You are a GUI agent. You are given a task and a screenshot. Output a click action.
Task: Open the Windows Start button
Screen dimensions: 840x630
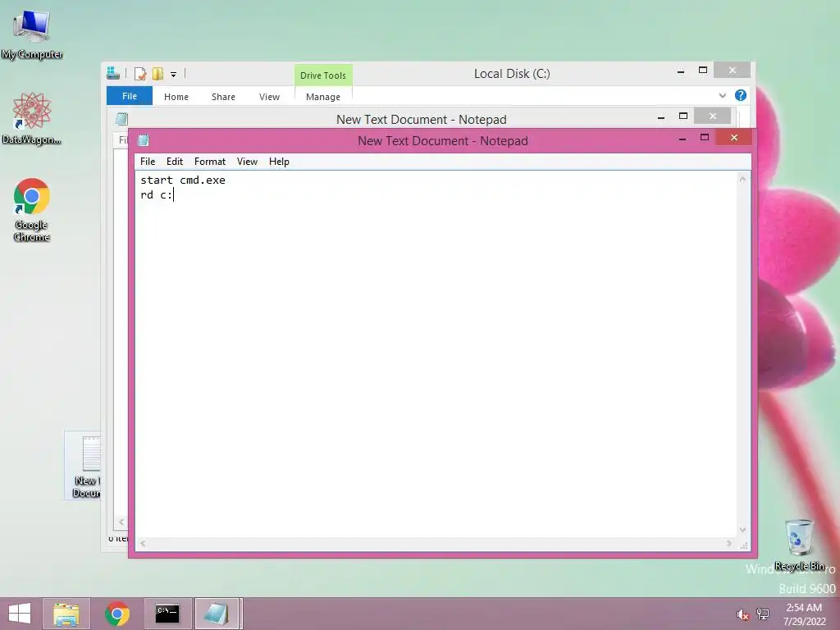(x=20, y=614)
